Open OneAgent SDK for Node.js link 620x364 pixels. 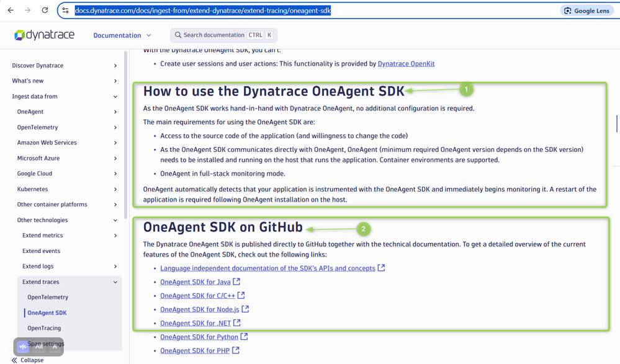pos(200,309)
